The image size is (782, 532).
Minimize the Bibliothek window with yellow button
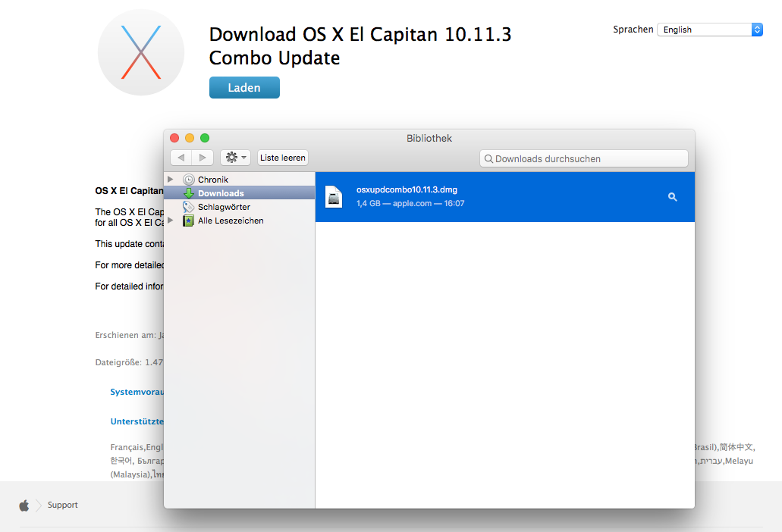click(190, 138)
